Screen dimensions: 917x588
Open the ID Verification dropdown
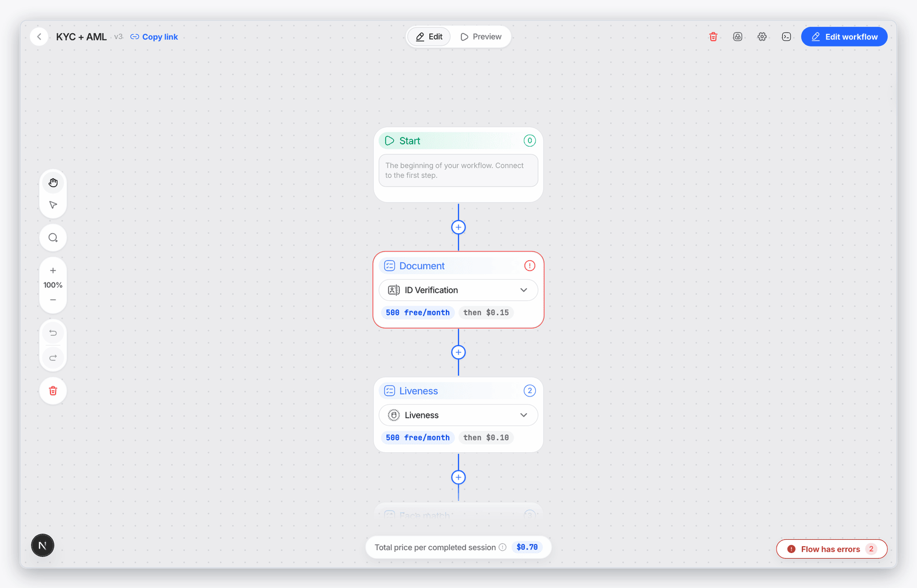(x=458, y=290)
